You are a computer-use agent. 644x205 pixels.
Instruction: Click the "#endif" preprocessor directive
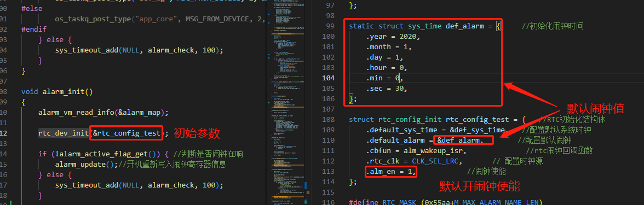pyautogui.click(x=34, y=30)
